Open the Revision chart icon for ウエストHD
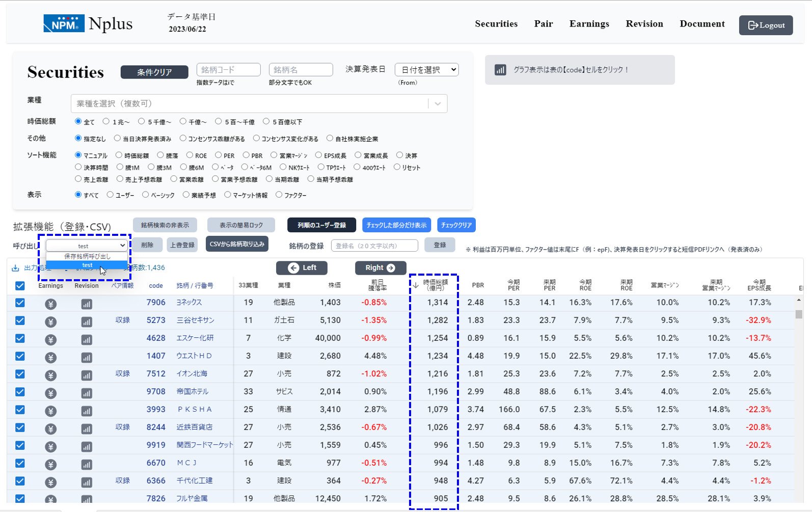The image size is (812, 512). point(87,358)
